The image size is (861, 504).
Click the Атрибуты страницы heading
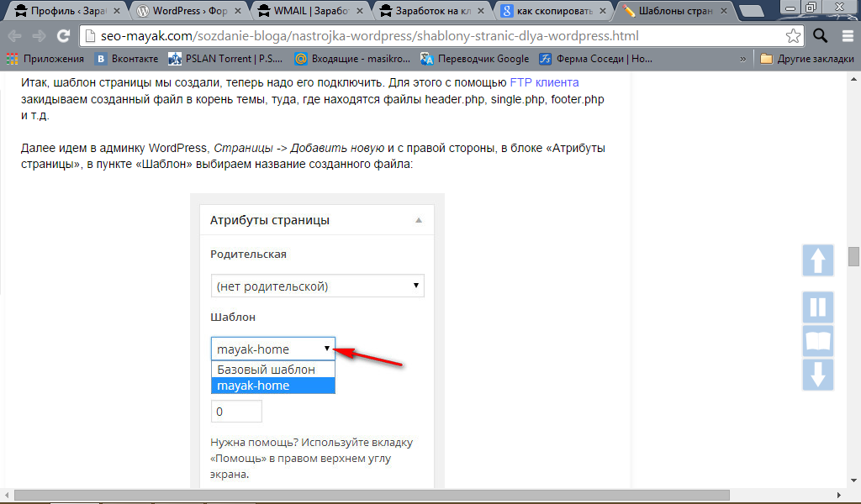(x=270, y=220)
